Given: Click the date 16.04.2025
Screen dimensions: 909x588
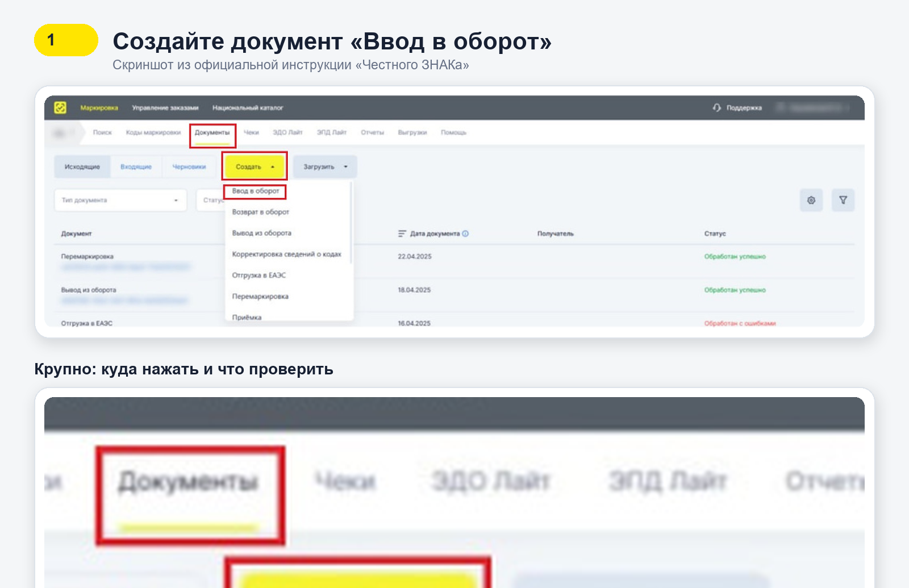Looking at the screenshot, I should [414, 323].
